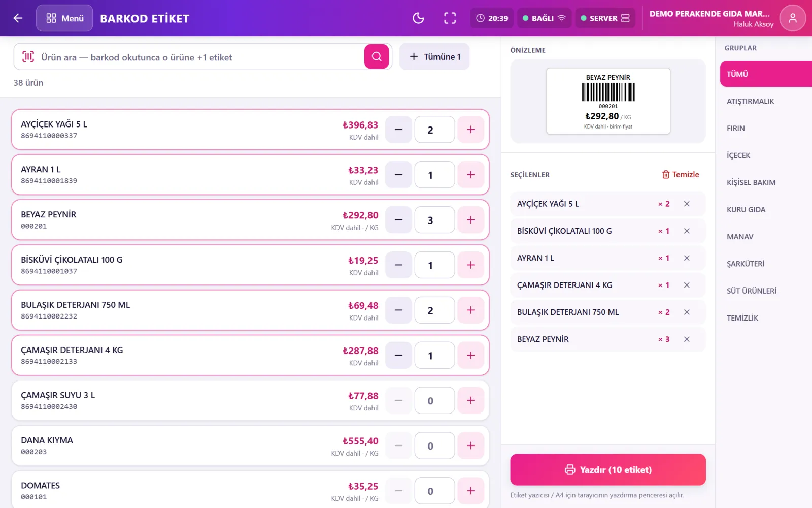
Task: Select the SÜT ÜRÜNLERİ group
Action: (x=766, y=291)
